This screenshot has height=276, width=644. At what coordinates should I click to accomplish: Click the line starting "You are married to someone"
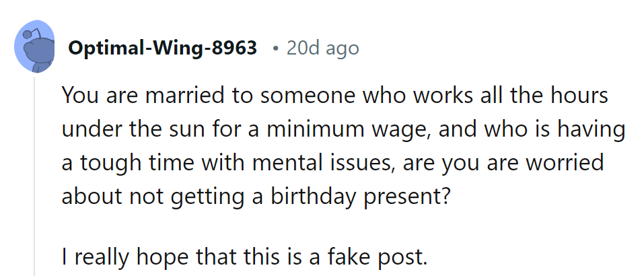pyautogui.click(x=334, y=96)
